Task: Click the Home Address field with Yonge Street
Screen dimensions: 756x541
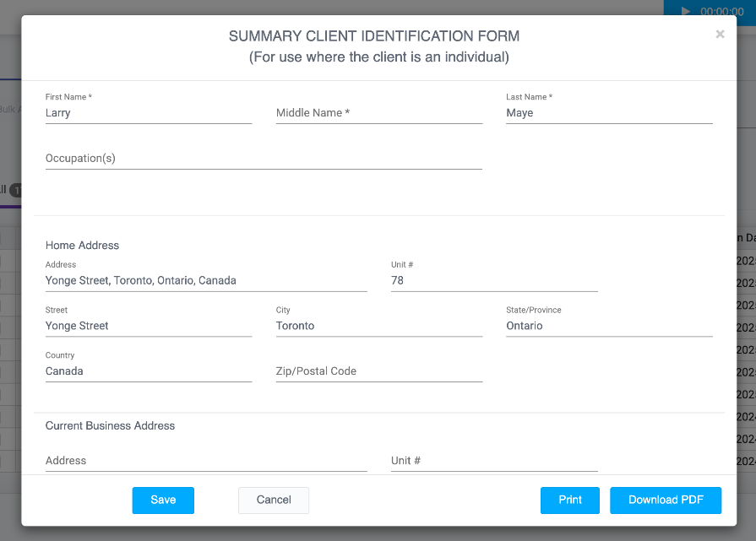Action: click(205, 280)
